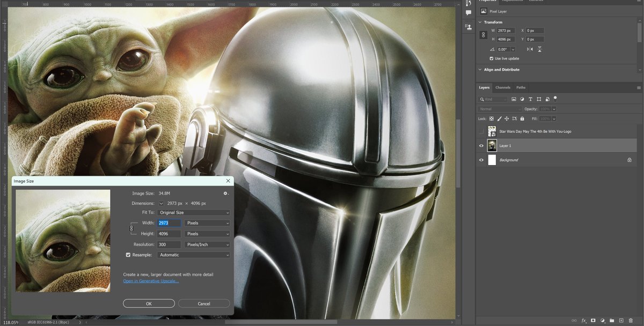
Task: Flip vertical in Properties Transform
Action: pyautogui.click(x=539, y=49)
